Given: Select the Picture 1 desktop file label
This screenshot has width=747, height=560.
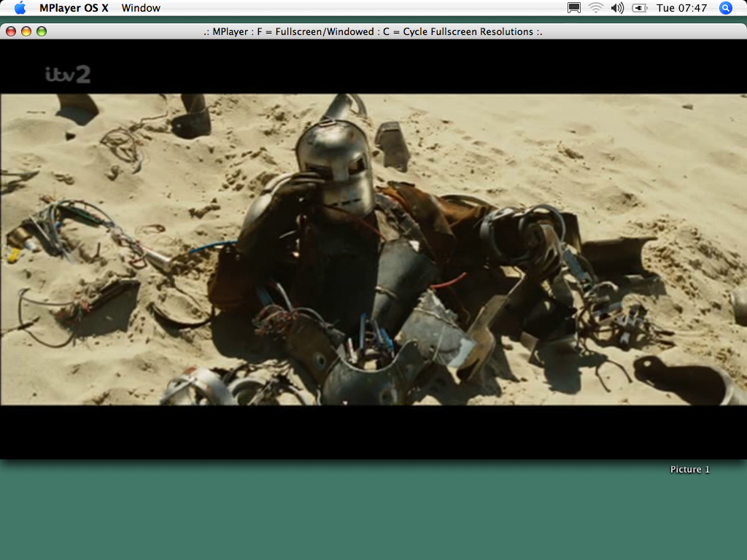Looking at the screenshot, I should point(690,469).
